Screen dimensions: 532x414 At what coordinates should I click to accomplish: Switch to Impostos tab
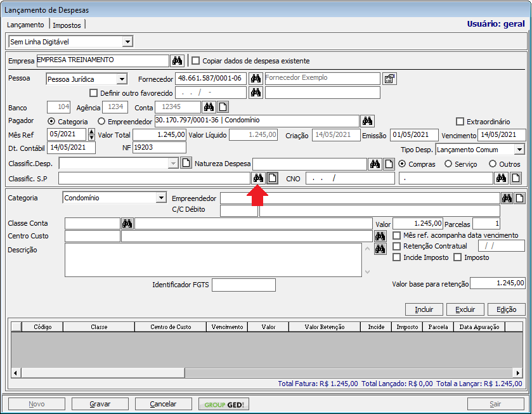click(x=67, y=25)
